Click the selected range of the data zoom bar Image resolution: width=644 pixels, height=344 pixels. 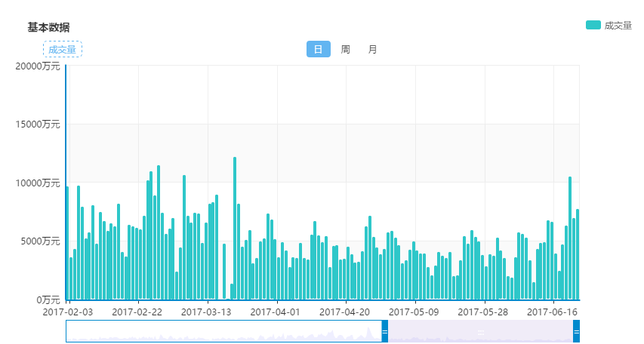tap(480, 331)
